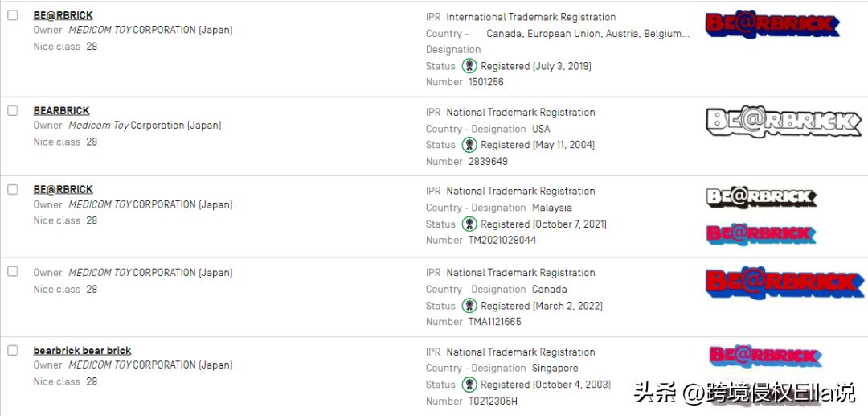Viewport: 868px width, 416px height.
Task: Open the BEARBRICK trademark title link
Action: [61, 111]
